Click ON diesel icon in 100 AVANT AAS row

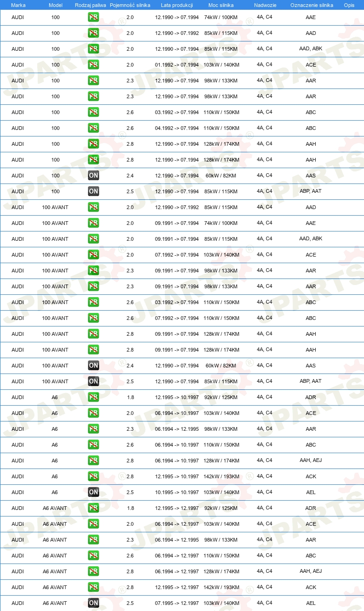coord(93,366)
